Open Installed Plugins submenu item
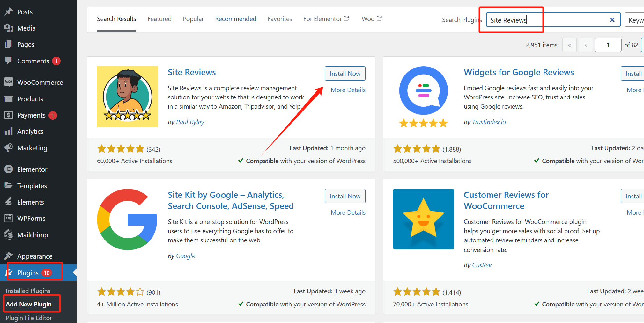 (28, 291)
